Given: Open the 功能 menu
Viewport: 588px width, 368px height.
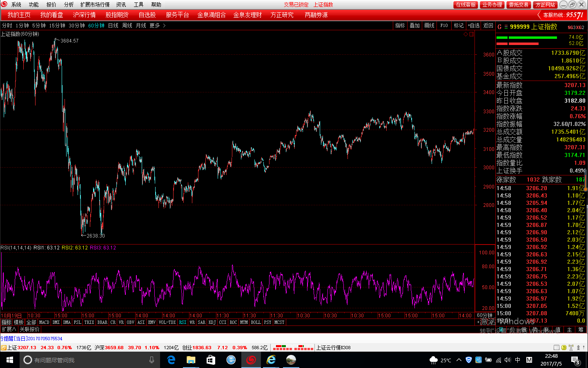Looking at the screenshot, I should pos(33,4).
